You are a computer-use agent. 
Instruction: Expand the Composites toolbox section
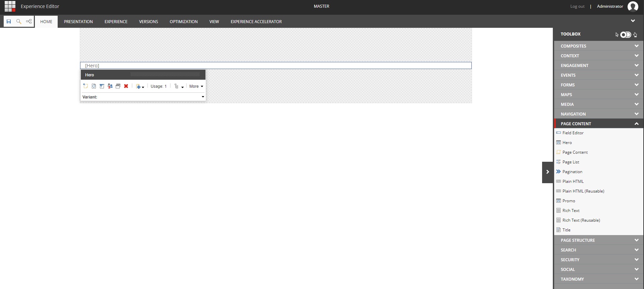[598, 46]
